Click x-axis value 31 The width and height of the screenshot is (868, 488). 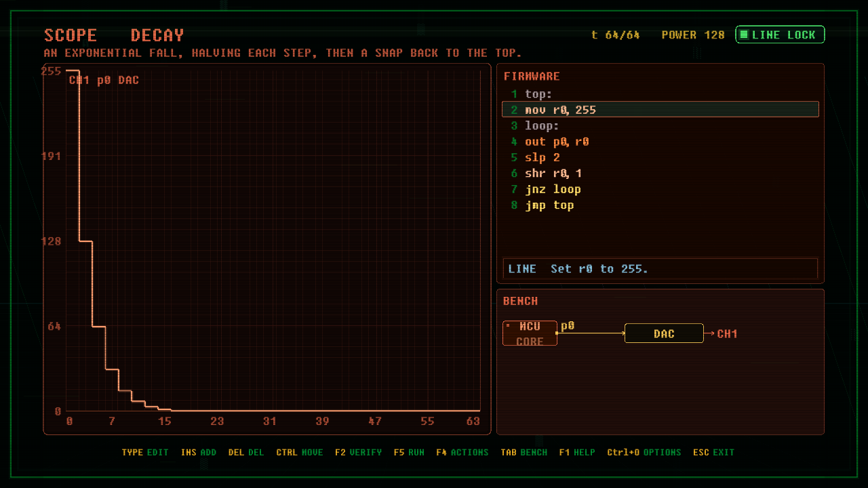pyautogui.click(x=270, y=422)
